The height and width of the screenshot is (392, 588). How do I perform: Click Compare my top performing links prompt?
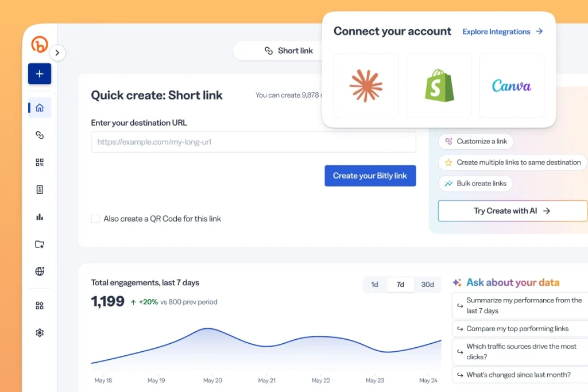pos(520,329)
